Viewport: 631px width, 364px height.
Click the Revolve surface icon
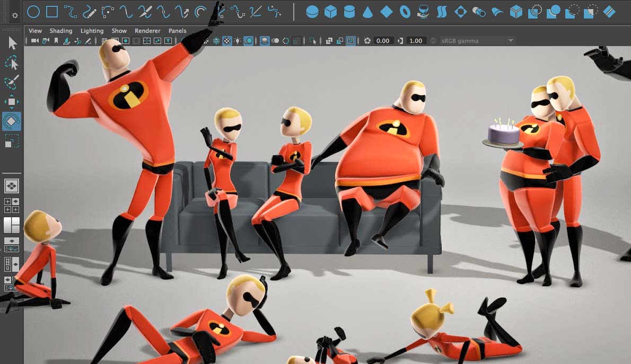pyautogui.click(x=423, y=12)
